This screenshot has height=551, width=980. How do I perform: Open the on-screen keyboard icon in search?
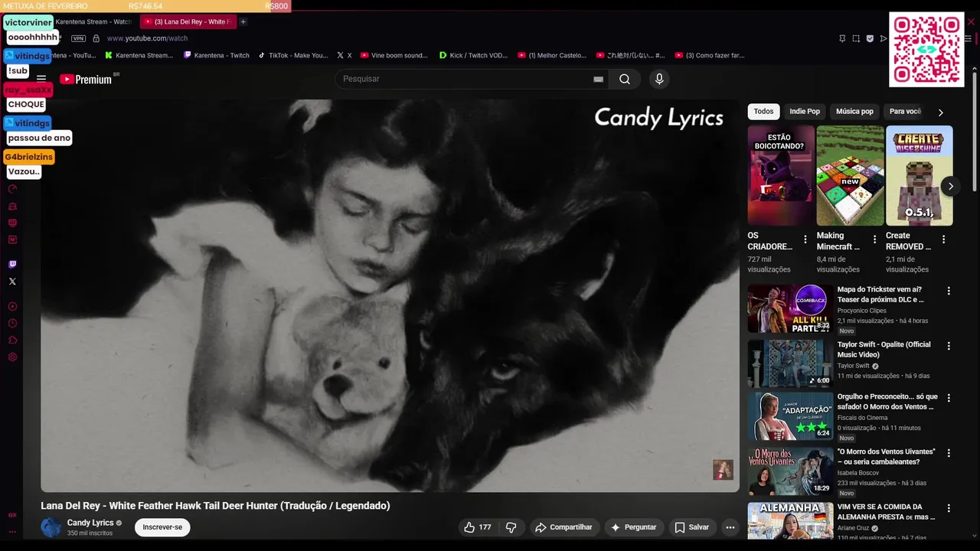598,79
